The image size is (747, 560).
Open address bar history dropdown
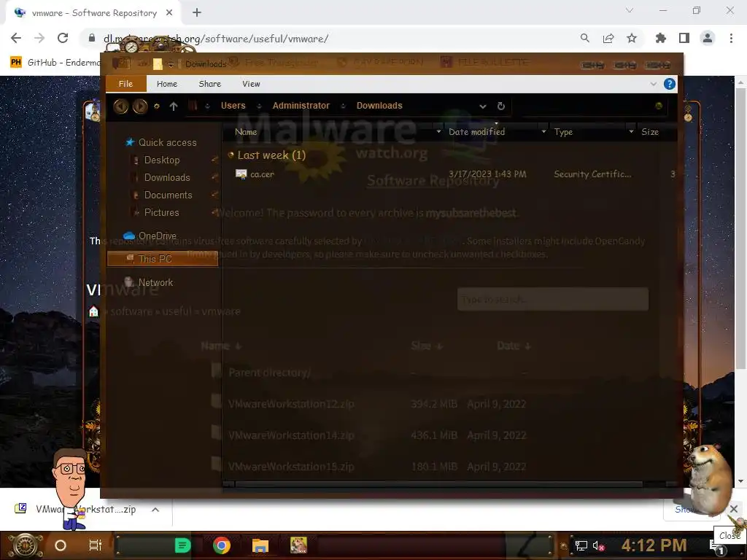pos(483,106)
